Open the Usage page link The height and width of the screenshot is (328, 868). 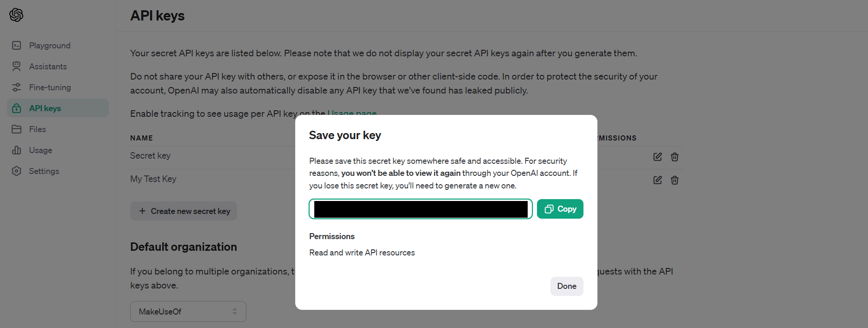pos(352,113)
